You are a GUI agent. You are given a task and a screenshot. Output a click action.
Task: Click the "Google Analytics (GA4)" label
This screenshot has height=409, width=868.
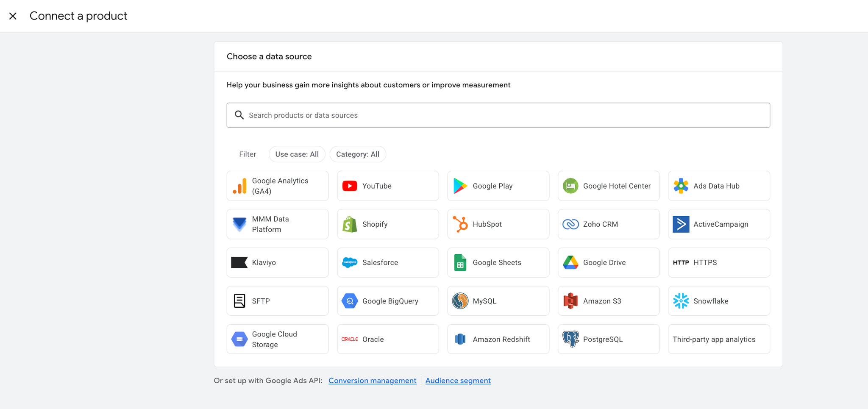point(280,186)
